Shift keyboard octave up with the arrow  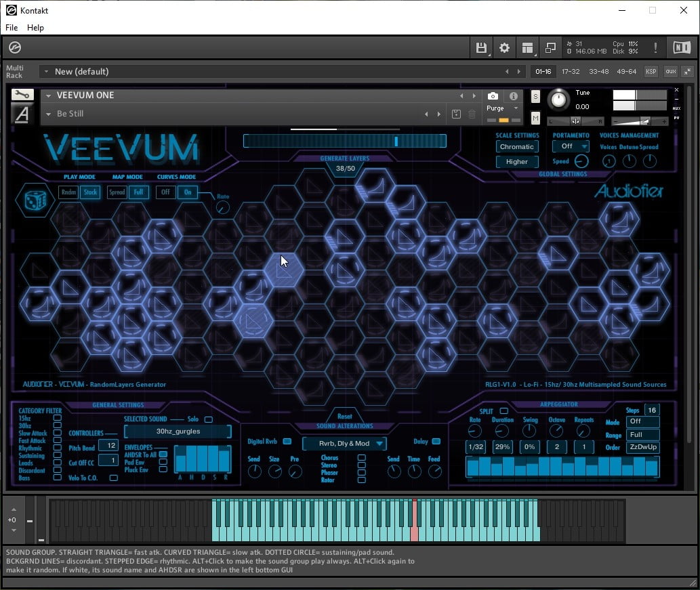14,509
